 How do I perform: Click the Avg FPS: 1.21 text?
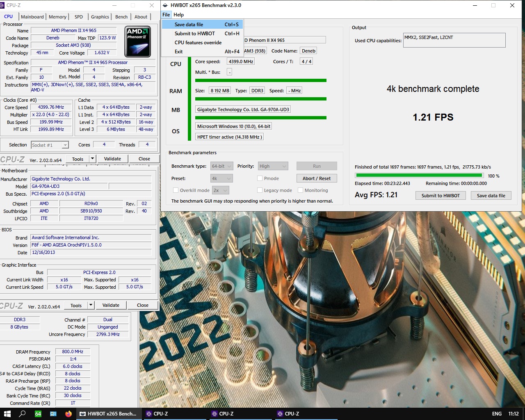tap(376, 195)
